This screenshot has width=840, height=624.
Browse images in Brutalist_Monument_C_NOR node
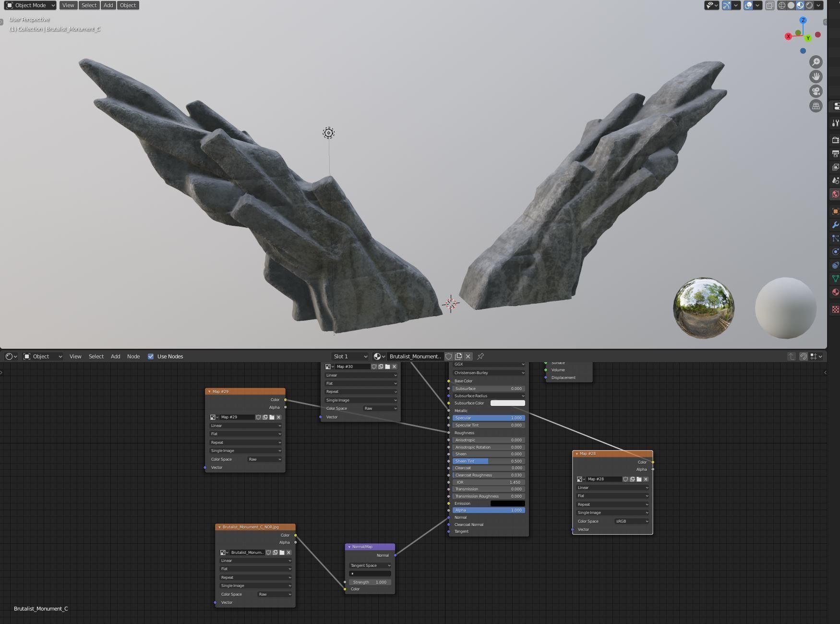click(x=224, y=552)
